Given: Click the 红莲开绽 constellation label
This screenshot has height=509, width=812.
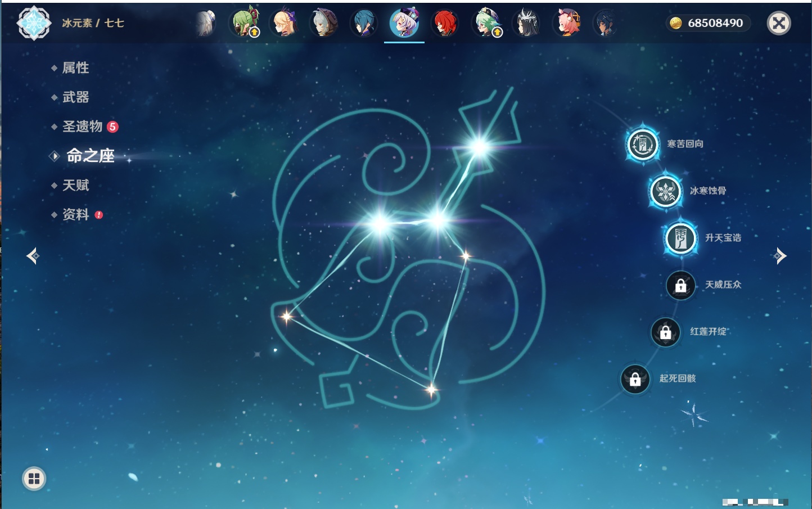Looking at the screenshot, I should point(708,331).
